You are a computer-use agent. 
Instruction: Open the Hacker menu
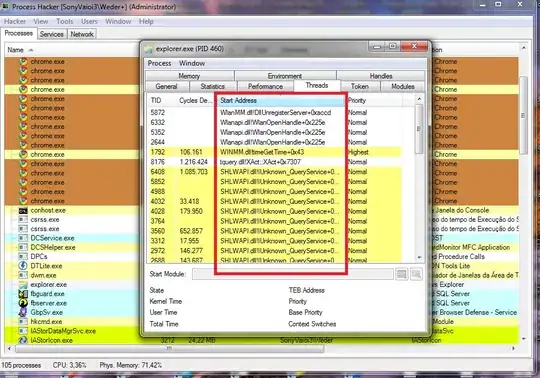15,21
